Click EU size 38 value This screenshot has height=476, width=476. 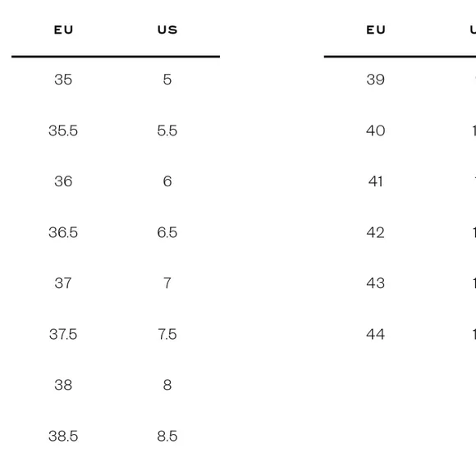pos(63,385)
